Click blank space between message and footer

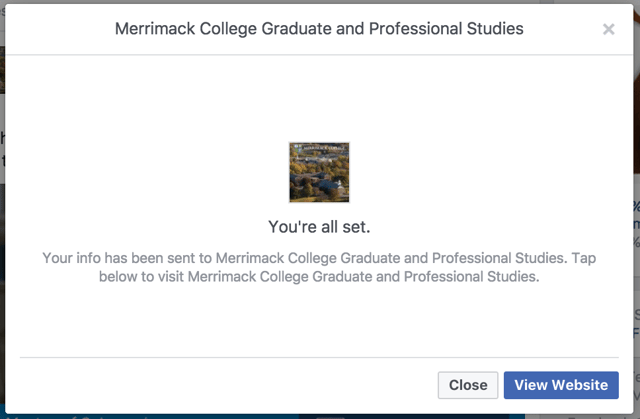tap(319, 320)
